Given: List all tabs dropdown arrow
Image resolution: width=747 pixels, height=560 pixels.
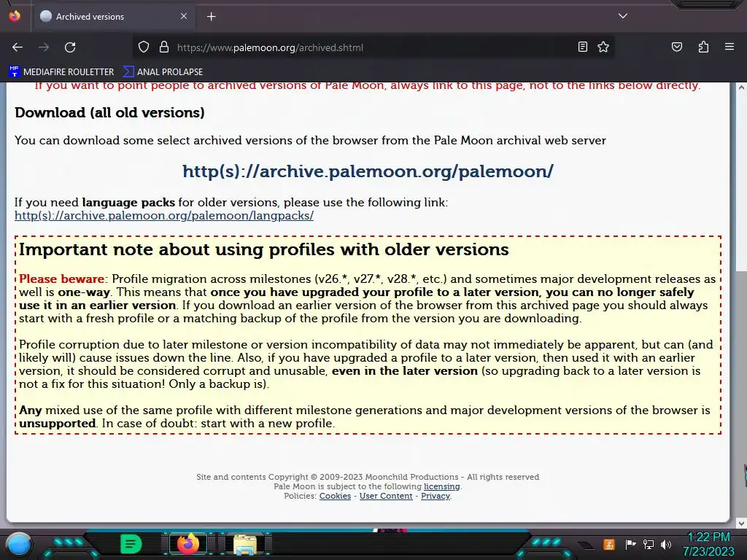Looking at the screenshot, I should [623, 16].
